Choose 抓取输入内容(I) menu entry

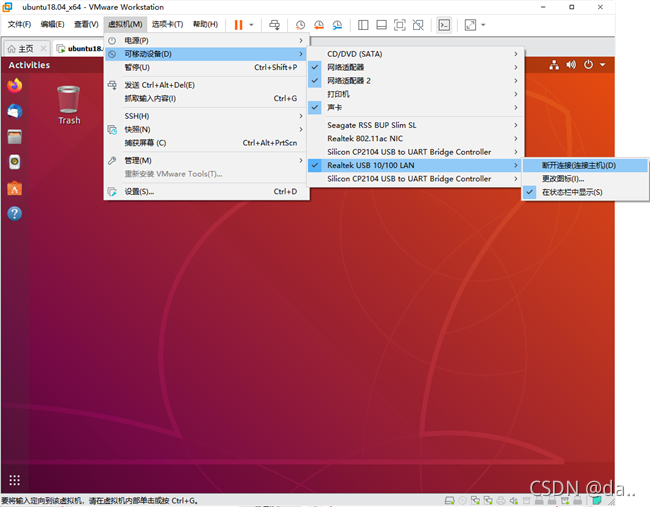coord(206,98)
